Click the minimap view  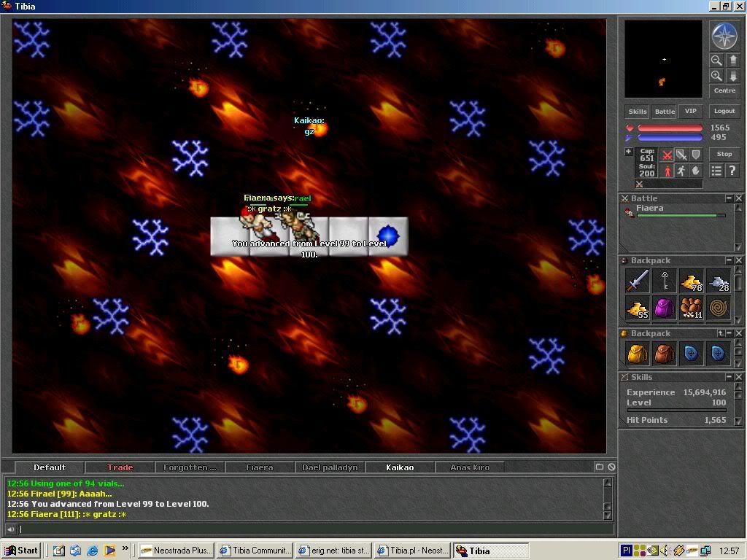coord(663,59)
